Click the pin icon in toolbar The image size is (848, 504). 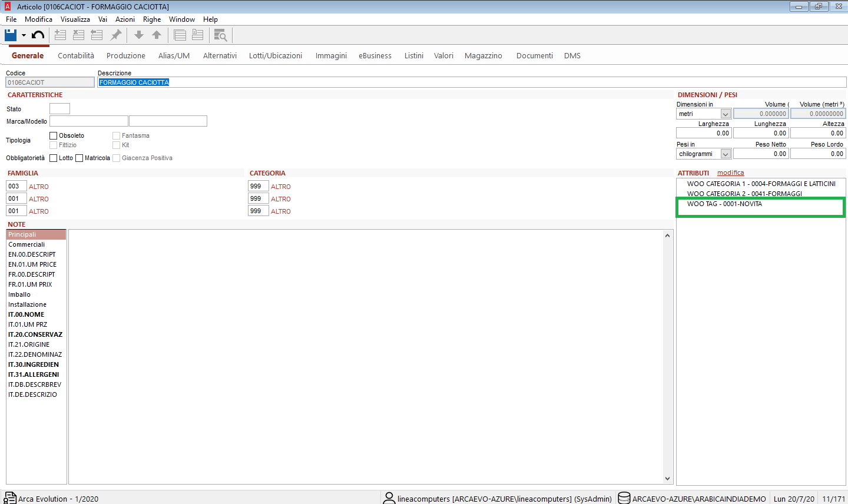116,35
